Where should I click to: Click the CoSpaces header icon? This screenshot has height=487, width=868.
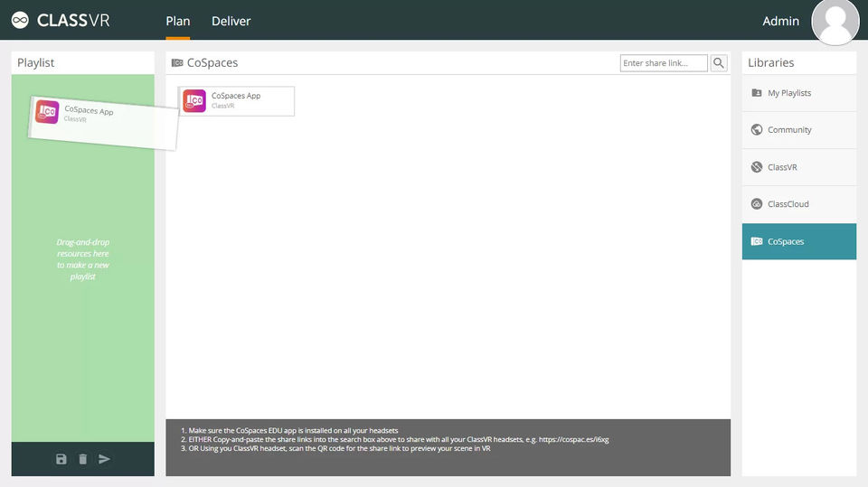click(x=177, y=62)
